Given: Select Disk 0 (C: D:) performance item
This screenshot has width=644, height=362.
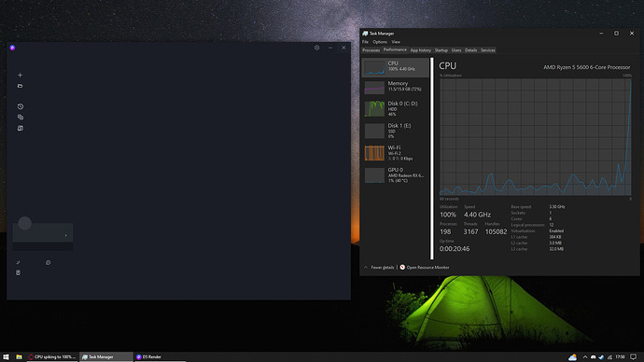Looking at the screenshot, I should pyautogui.click(x=395, y=109).
